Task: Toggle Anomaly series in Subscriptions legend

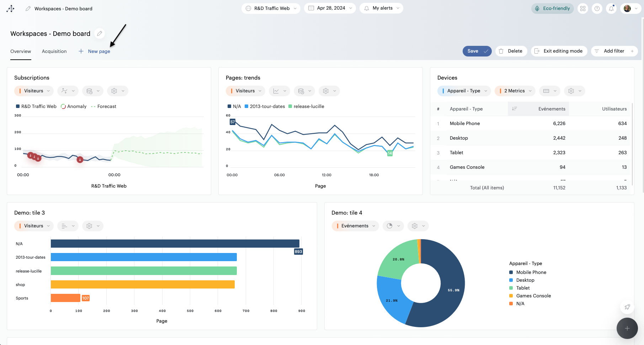Action: tap(74, 107)
